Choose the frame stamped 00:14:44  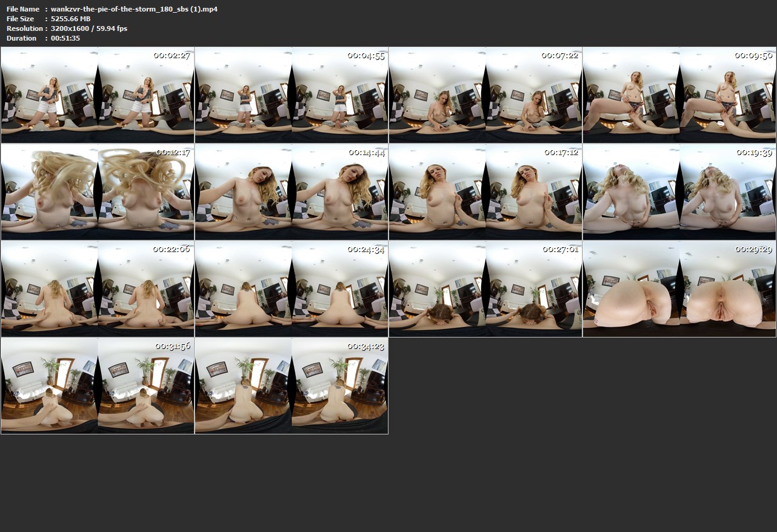(292, 192)
